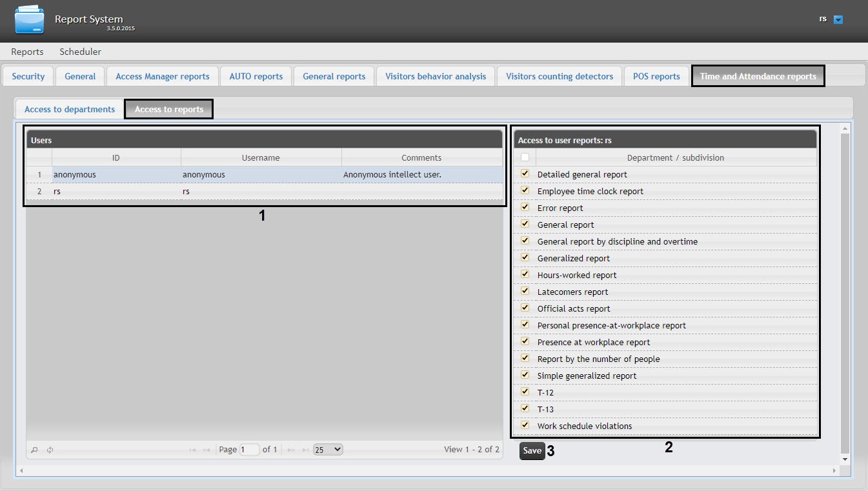
Task: Uncheck Simple generalized report checkbox
Action: tap(525, 375)
